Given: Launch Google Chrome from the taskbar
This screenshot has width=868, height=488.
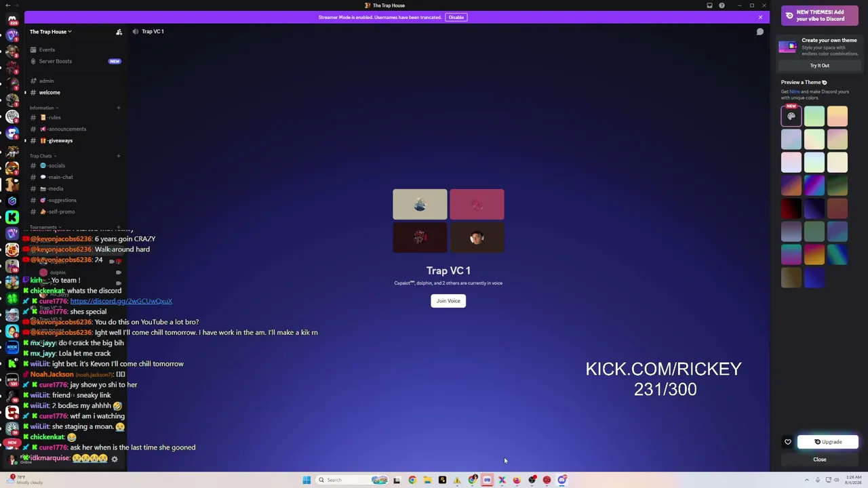Looking at the screenshot, I should click(412, 480).
